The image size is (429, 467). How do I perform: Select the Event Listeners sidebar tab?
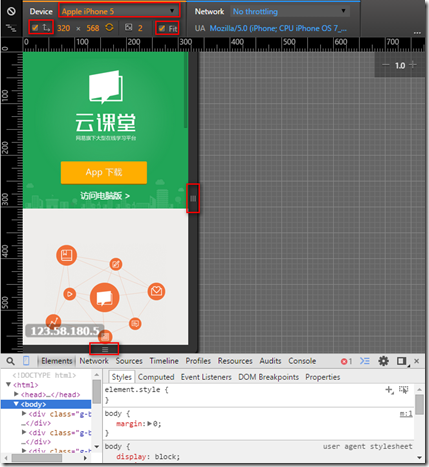coord(206,377)
